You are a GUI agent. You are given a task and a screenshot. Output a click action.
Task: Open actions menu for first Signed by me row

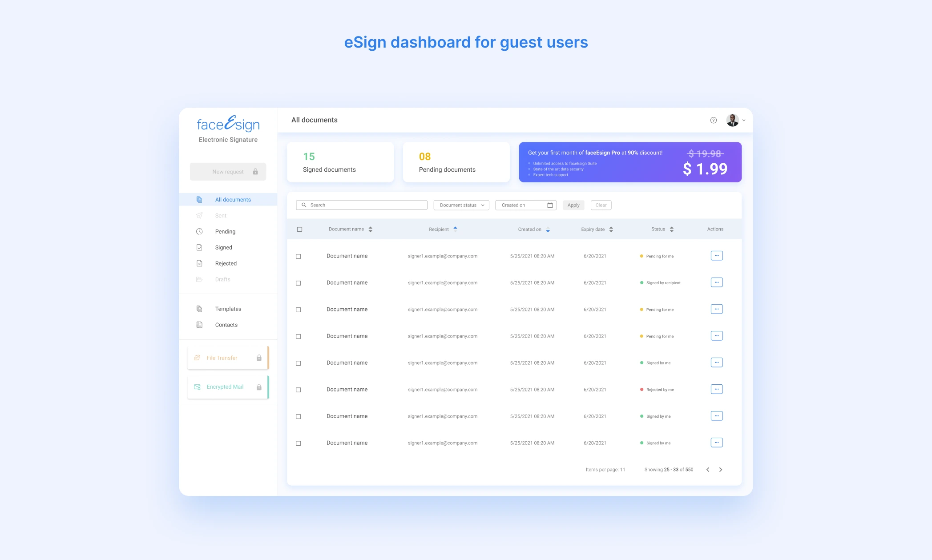click(x=717, y=363)
